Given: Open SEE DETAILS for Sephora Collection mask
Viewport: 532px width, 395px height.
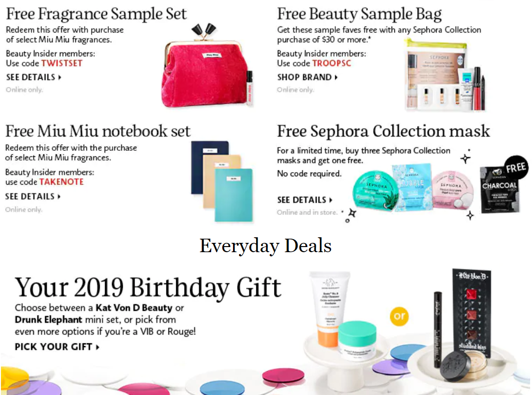Looking at the screenshot, I should (x=305, y=200).
